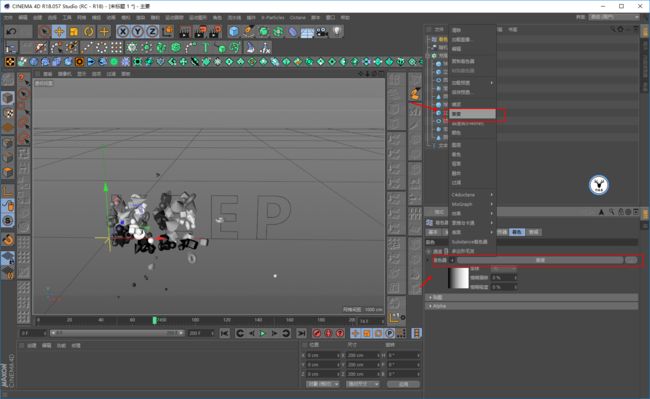Click the Play forward button

tap(262, 333)
